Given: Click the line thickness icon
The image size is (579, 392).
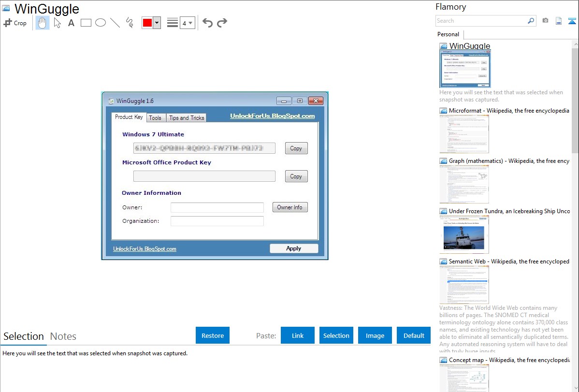Looking at the screenshot, I should point(172,23).
